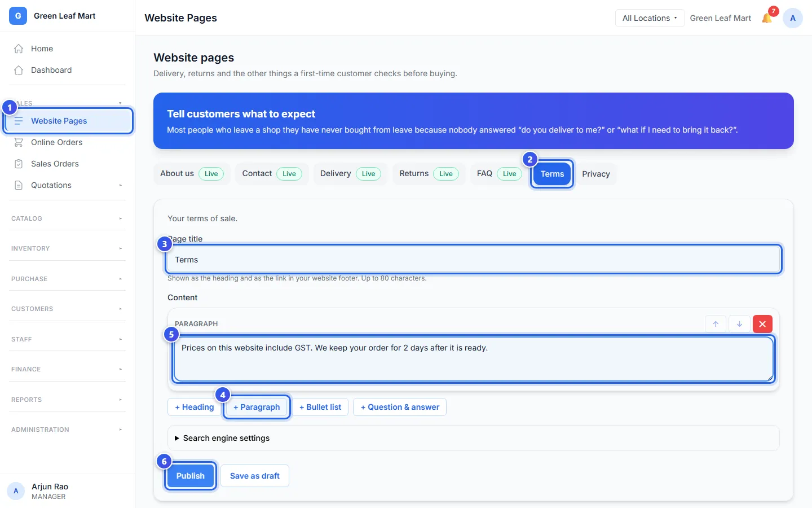Screen dimensions: 812x508
Task: Expand the Staff sidebar section
Action: click(x=68, y=339)
